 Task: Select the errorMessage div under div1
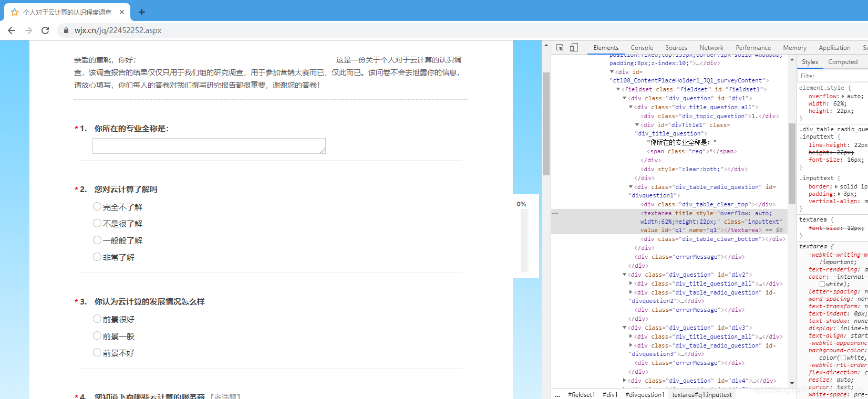[x=690, y=257]
